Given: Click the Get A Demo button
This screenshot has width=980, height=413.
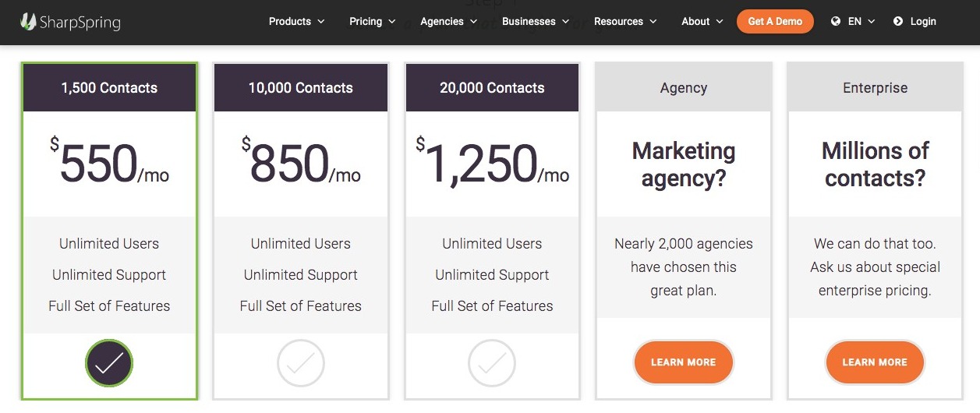Looking at the screenshot, I should 775,22.
